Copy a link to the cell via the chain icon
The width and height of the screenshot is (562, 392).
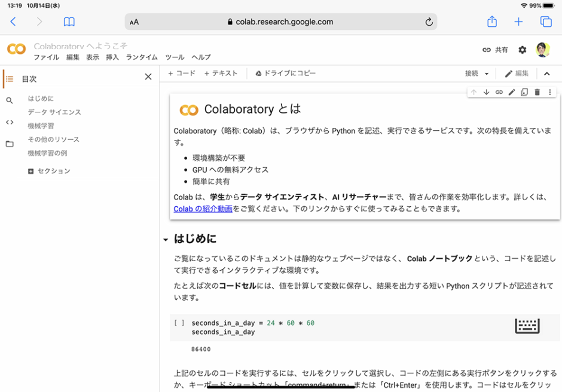click(499, 92)
